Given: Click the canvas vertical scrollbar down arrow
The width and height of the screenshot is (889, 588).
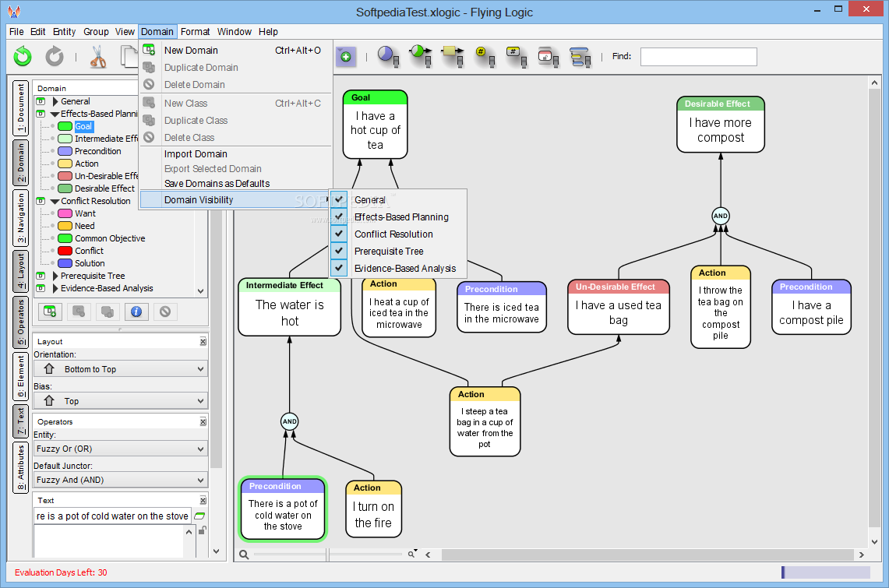Looking at the screenshot, I should (874, 541).
